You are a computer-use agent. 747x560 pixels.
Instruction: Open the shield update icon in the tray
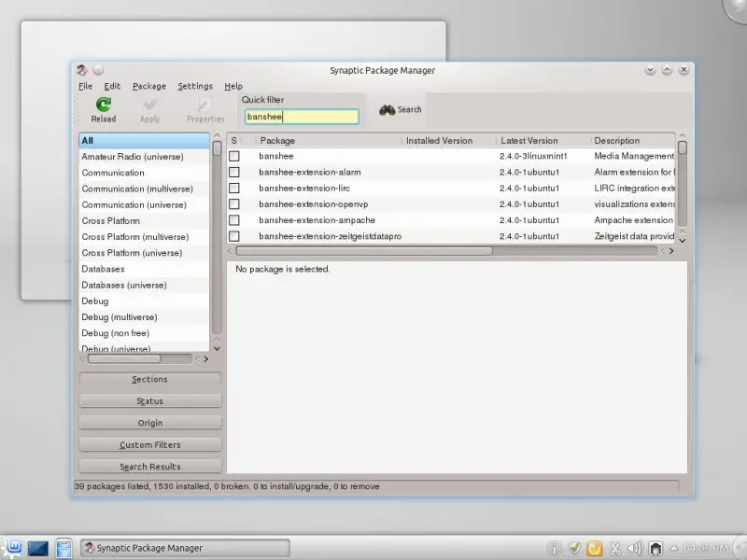pyautogui.click(x=574, y=549)
